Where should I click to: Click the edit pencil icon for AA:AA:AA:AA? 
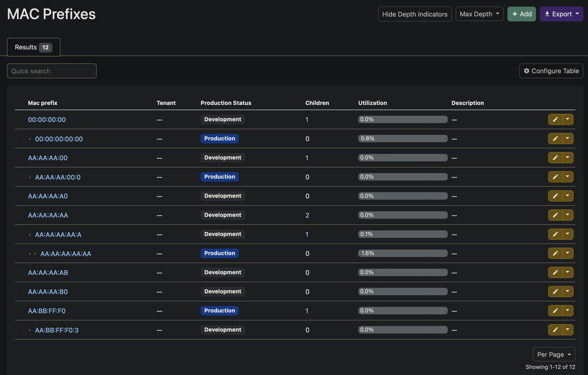[556, 215]
